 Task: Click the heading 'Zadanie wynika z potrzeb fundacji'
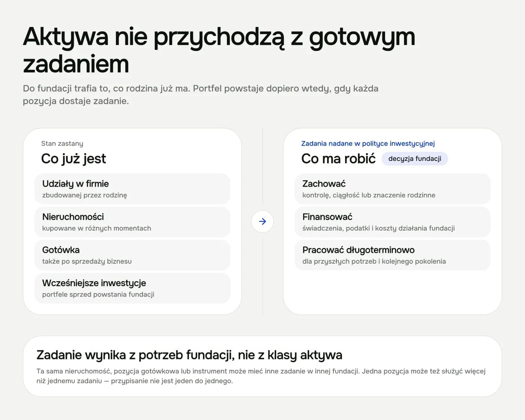click(189, 355)
